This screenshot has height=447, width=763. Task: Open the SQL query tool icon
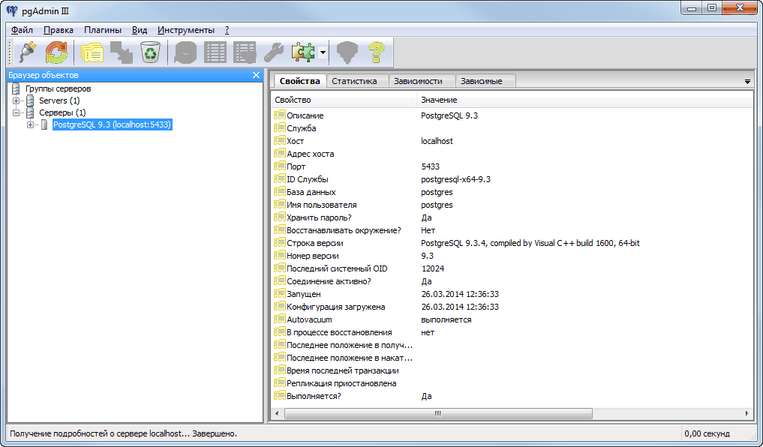coord(185,52)
